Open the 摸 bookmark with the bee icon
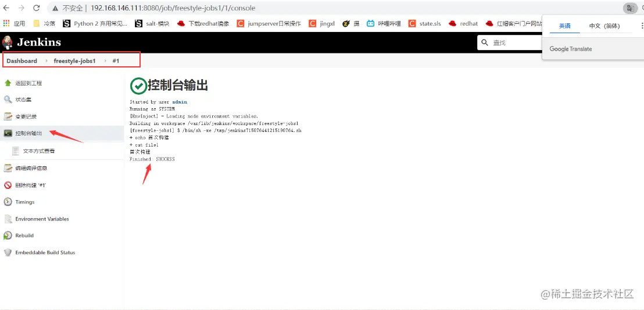The width and height of the screenshot is (644, 310). [350, 23]
